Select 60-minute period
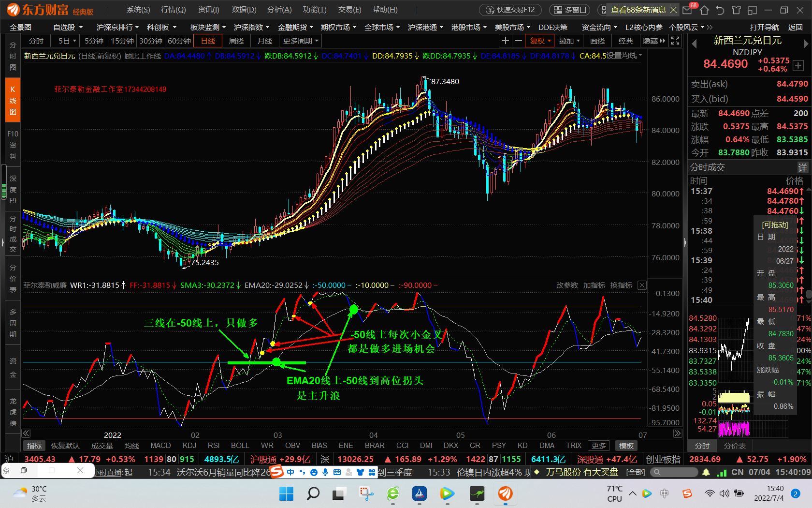The width and height of the screenshot is (812, 508). point(179,41)
